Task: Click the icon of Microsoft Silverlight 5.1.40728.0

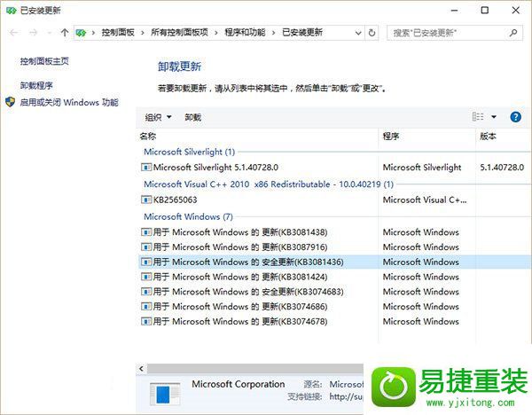Action: point(146,167)
